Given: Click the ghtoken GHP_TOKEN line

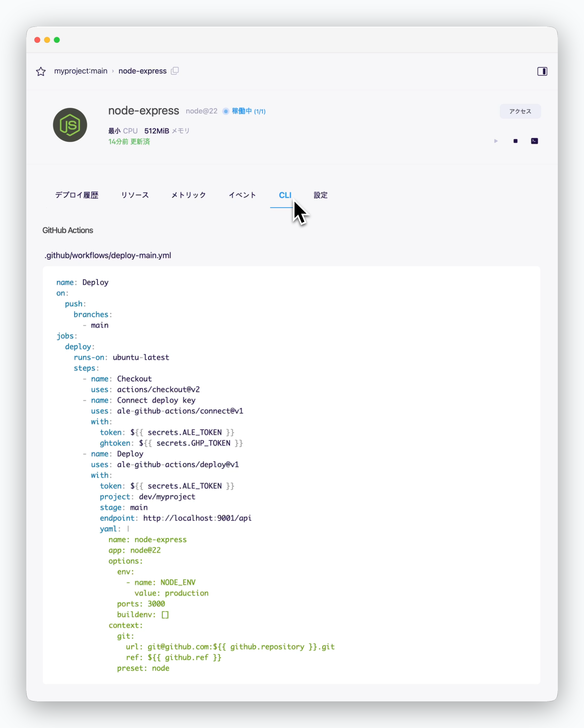Looking at the screenshot, I should (x=172, y=443).
